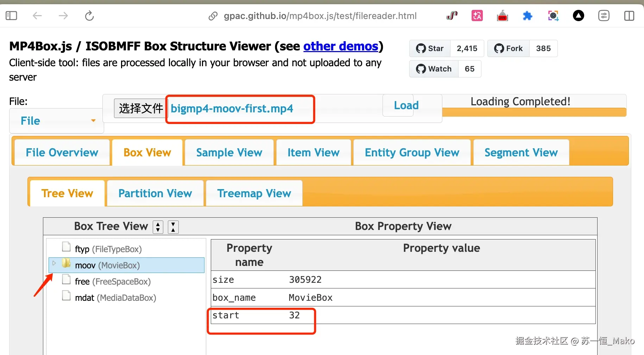Open the File source dropdown
The image size is (644, 355).
tap(57, 121)
